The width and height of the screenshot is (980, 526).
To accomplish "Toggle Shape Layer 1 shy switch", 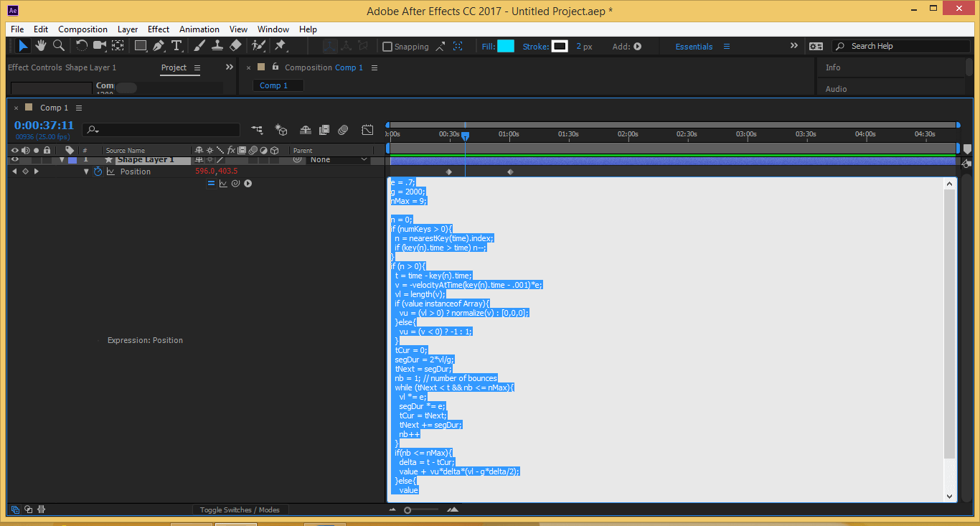I will tap(199, 159).
